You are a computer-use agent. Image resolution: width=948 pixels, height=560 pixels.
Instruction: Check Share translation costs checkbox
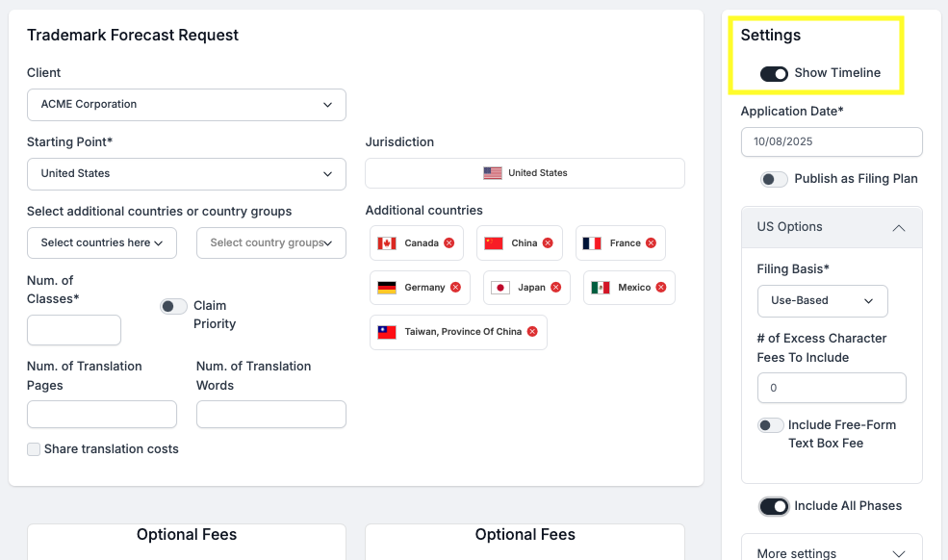[34, 449]
